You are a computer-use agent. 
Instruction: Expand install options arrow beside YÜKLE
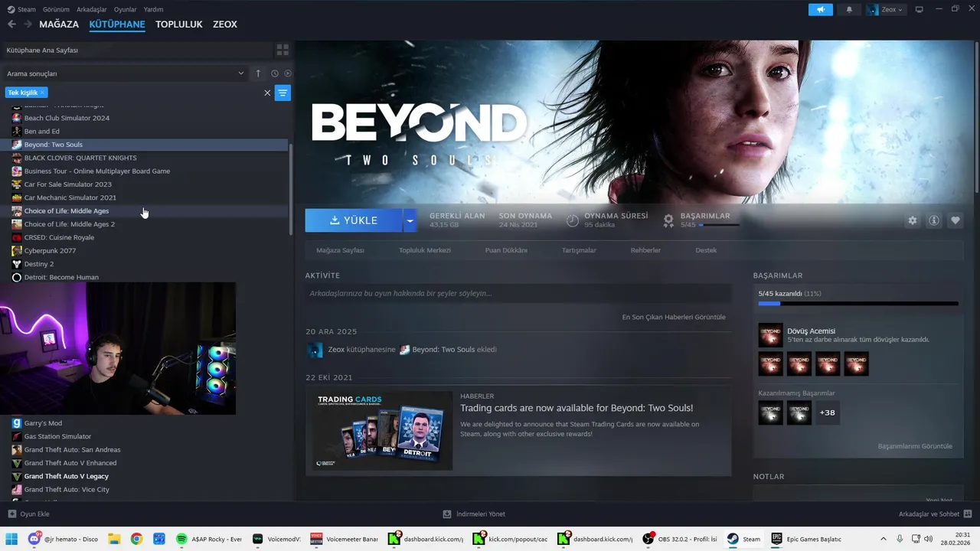410,220
